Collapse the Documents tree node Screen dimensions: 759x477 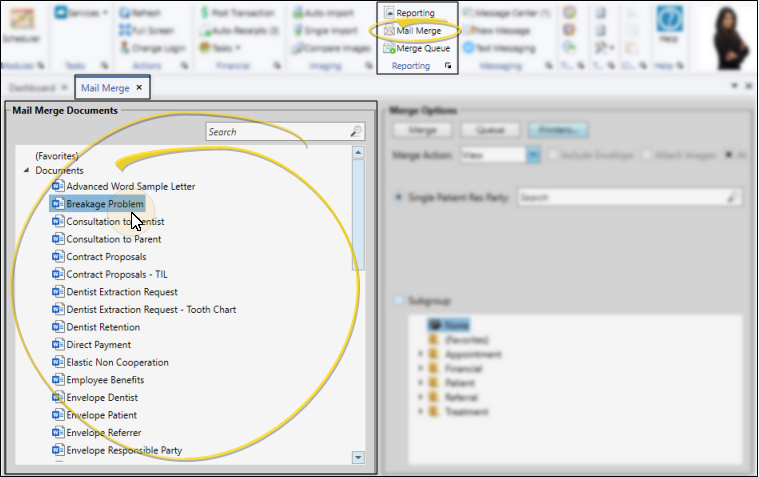click(x=26, y=171)
